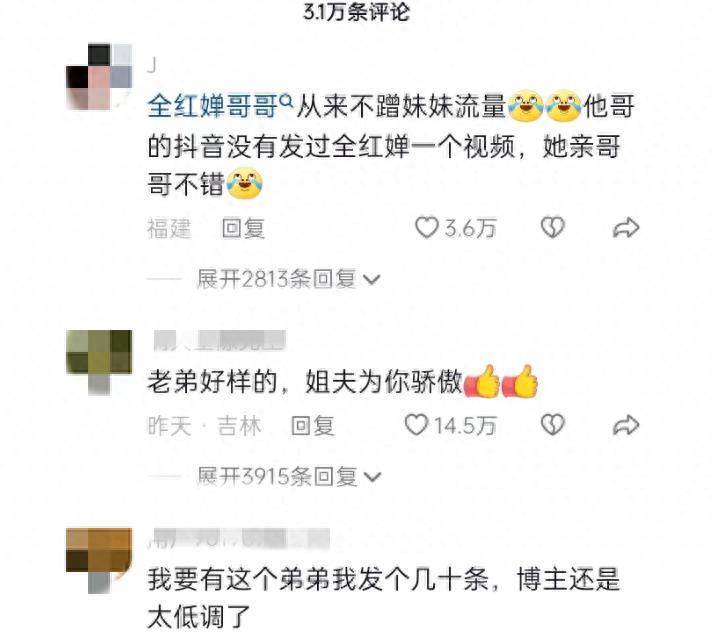
Task: Dislike the 姐夫为你骄傲 comment with broken heart
Action: pyautogui.click(x=553, y=425)
